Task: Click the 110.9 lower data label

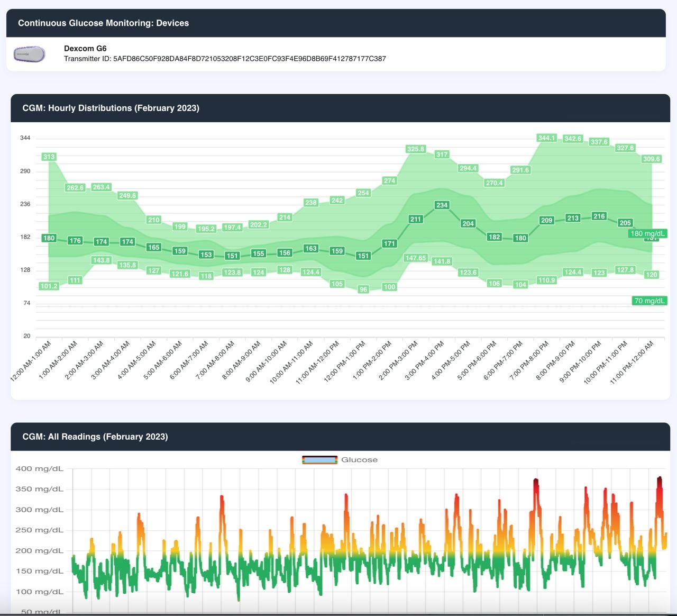Action: click(546, 280)
